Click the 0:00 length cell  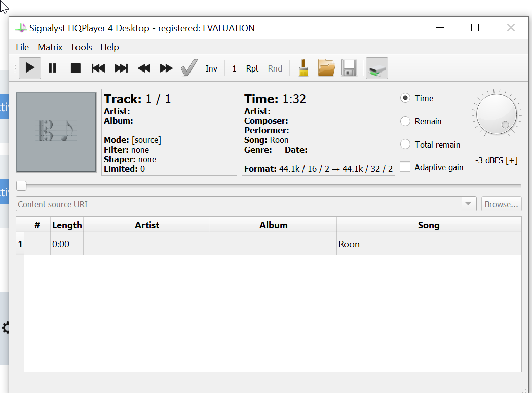click(x=67, y=244)
